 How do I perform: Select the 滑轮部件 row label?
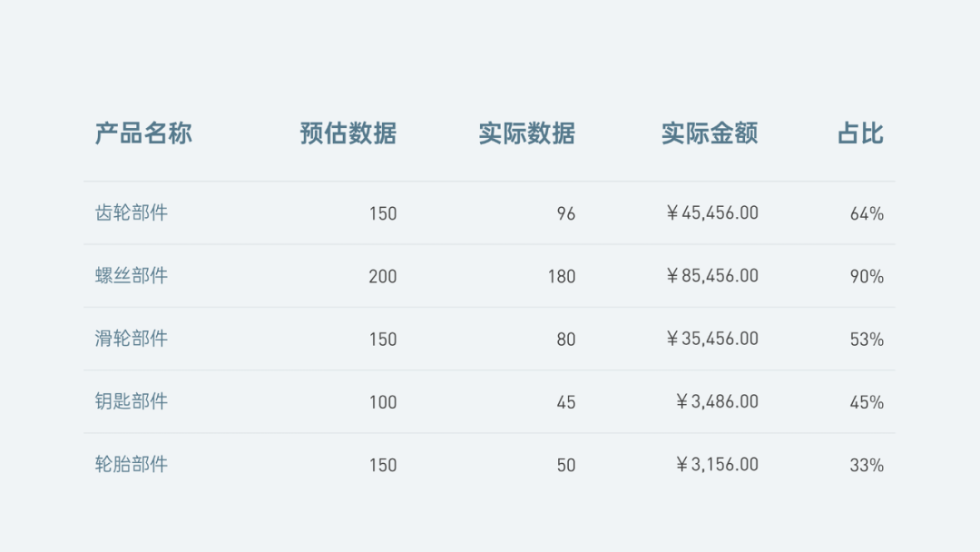tap(132, 339)
